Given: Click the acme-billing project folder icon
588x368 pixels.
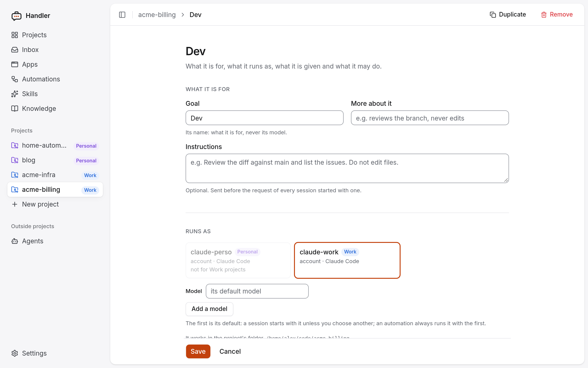Looking at the screenshot, I should tap(15, 190).
